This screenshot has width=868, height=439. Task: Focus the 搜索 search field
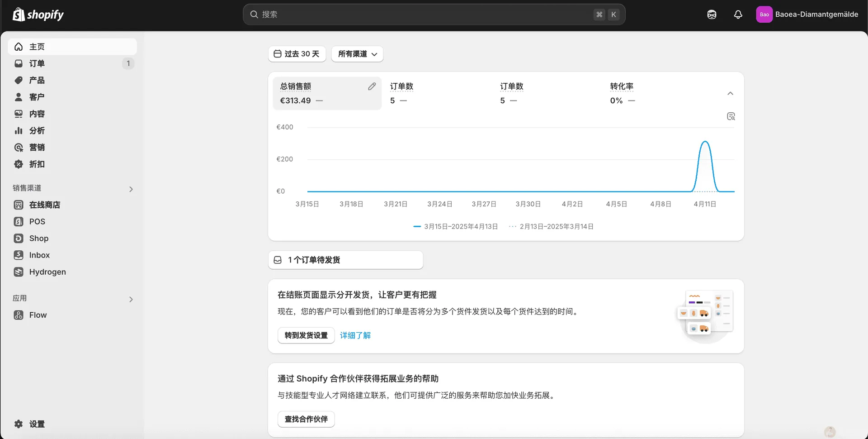click(434, 14)
